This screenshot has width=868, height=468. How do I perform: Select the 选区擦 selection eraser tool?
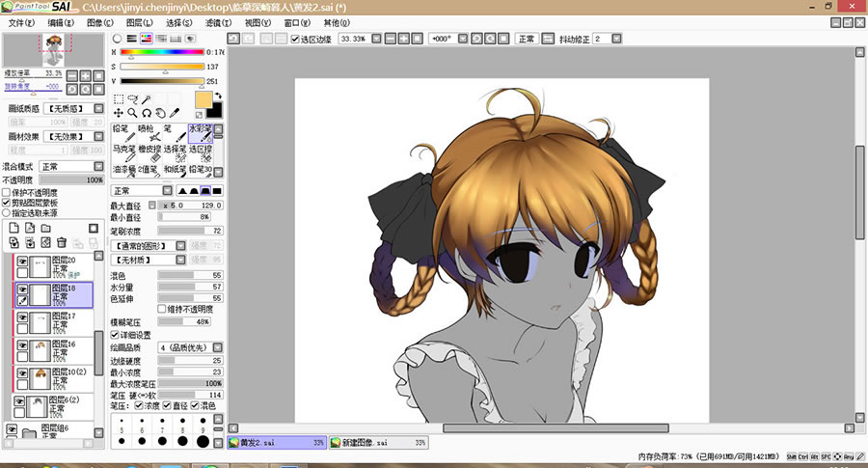click(201, 153)
